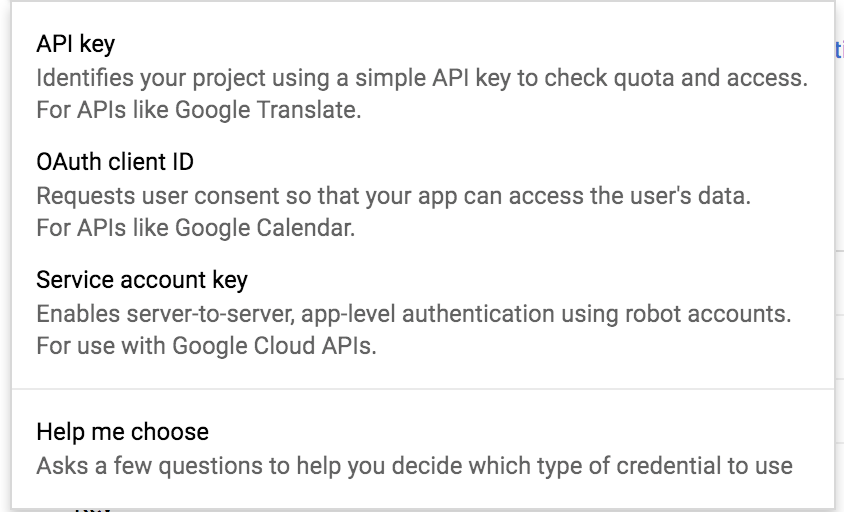Click the words "Google Calendar" under OAuth

(264, 228)
